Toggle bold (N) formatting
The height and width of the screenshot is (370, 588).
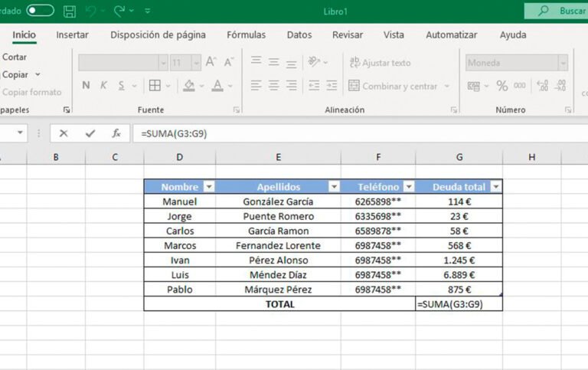point(86,86)
